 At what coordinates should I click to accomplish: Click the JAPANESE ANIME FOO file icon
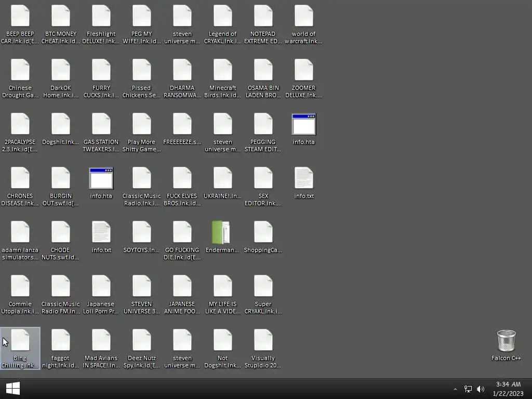182,286
